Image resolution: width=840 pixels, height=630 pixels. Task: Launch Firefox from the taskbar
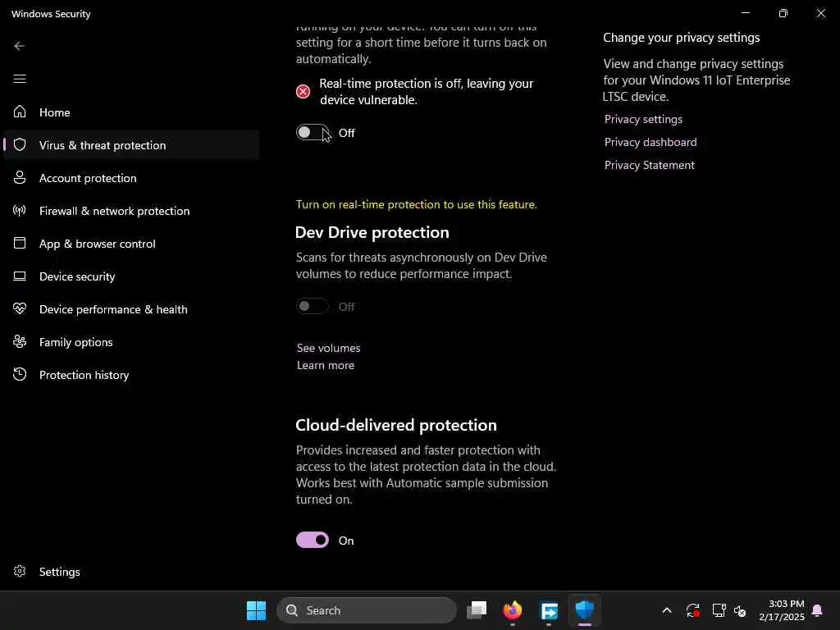tap(512, 610)
